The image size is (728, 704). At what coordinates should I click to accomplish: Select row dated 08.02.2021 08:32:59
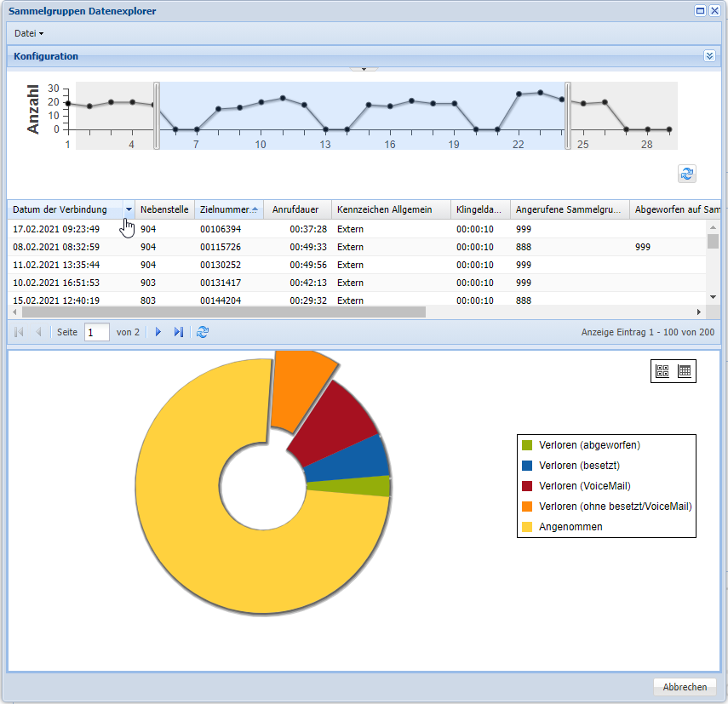point(357,248)
